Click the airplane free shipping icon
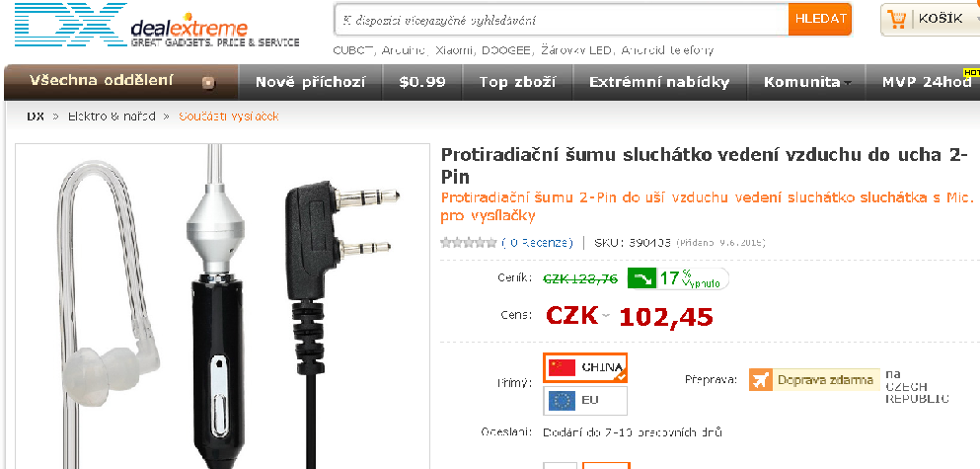Screen dimensions: 980x469 coord(761,379)
